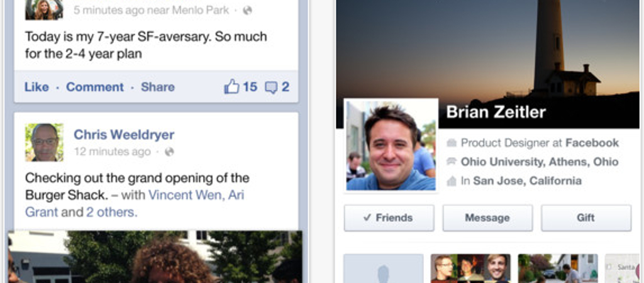
Task: Like the SF-aversary post
Action: point(36,87)
